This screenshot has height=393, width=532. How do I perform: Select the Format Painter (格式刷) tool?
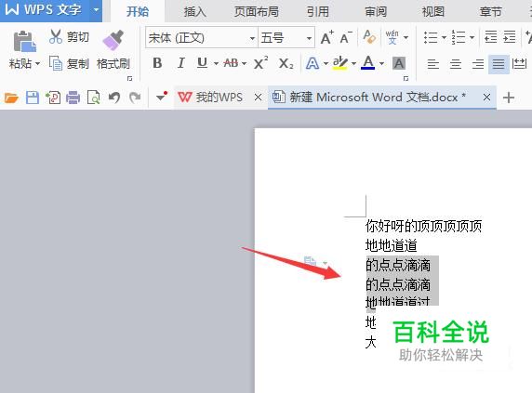pos(113,49)
